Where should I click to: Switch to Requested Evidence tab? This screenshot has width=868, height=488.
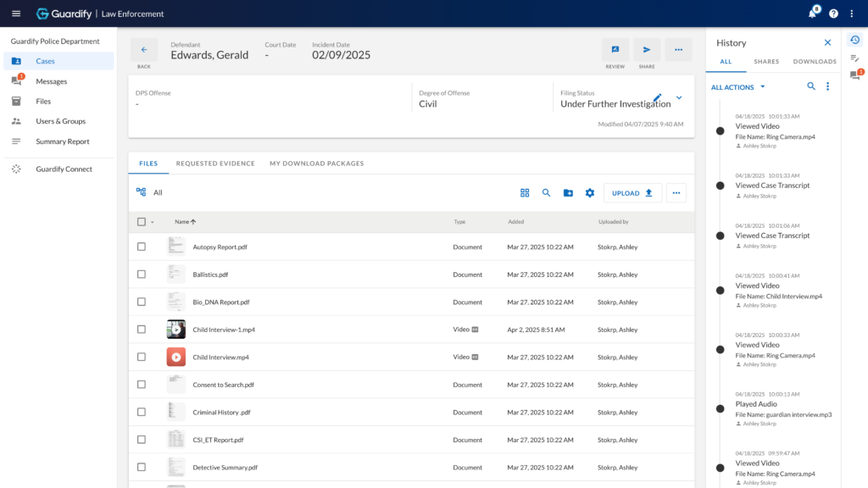click(x=215, y=164)
